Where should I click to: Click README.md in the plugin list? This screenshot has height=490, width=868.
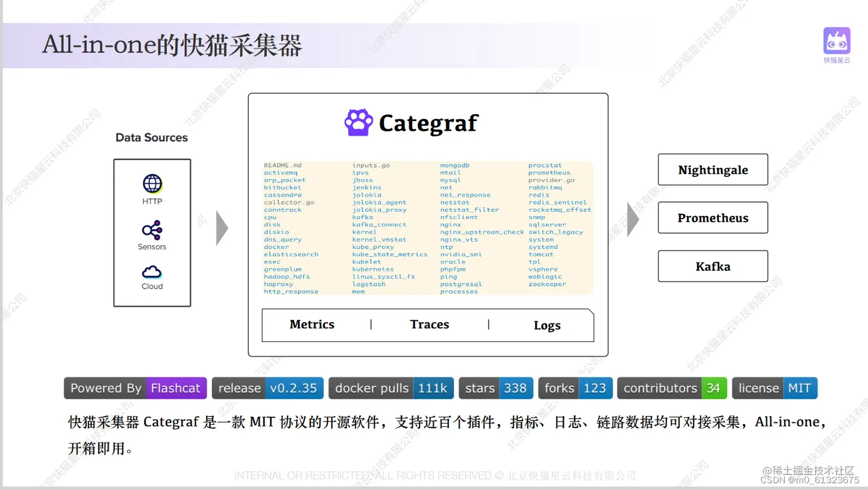282,165
